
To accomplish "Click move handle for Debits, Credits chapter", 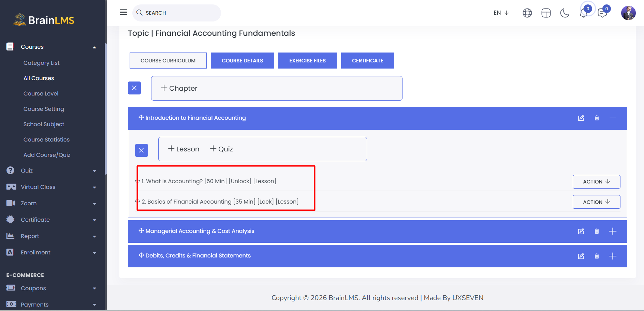I will (141, 255).
